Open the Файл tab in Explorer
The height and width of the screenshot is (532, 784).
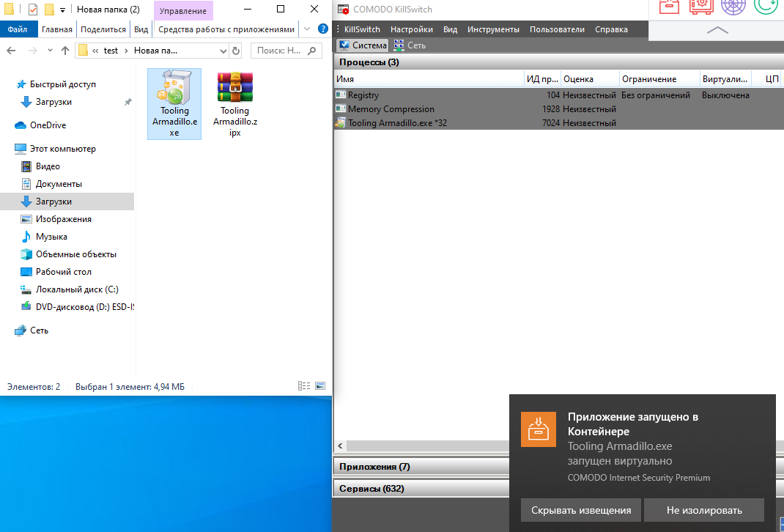click(x=18, y=29)
